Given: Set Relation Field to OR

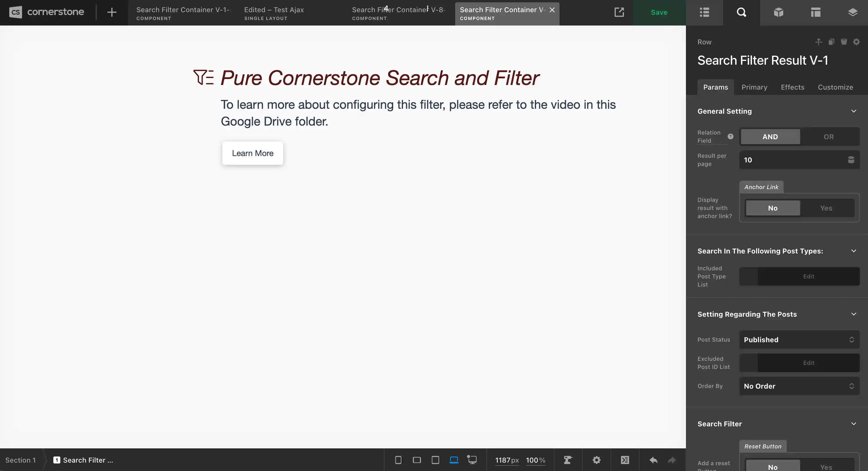Looking at the screenshot, I should (829, 137).
